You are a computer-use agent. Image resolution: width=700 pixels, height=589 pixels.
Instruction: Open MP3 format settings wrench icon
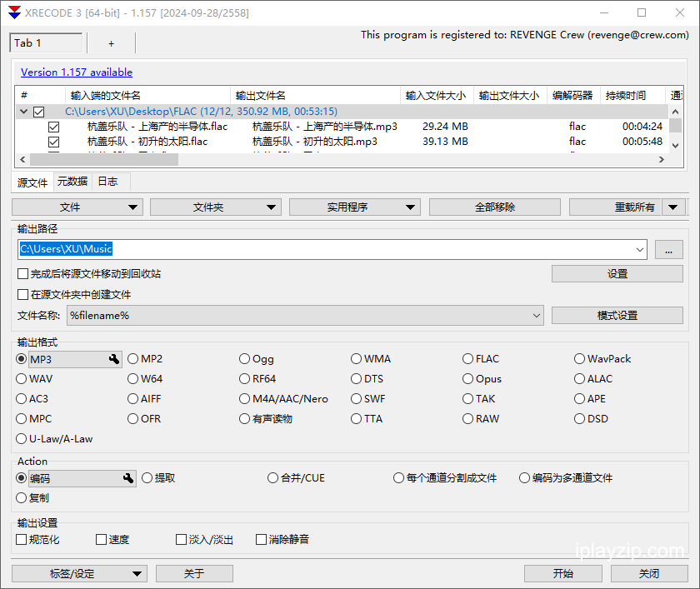tap(114, 359)
